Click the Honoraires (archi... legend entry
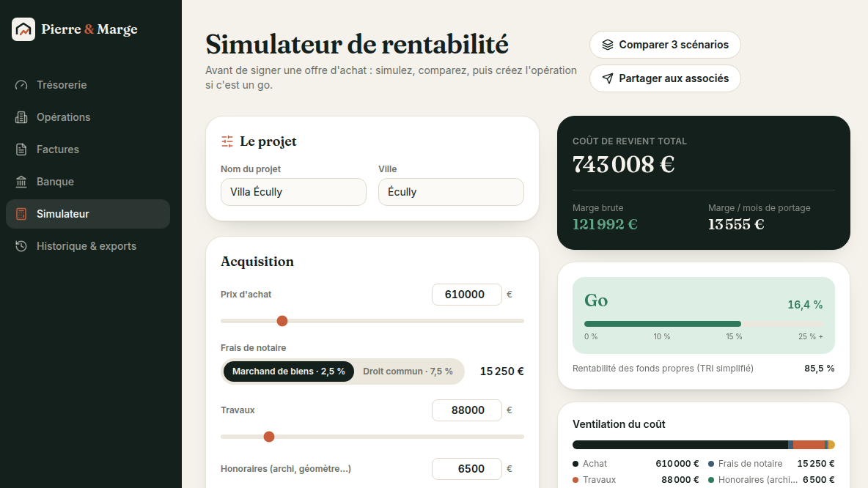This screenshot has width=868, height=488. (x=771, y=480)
